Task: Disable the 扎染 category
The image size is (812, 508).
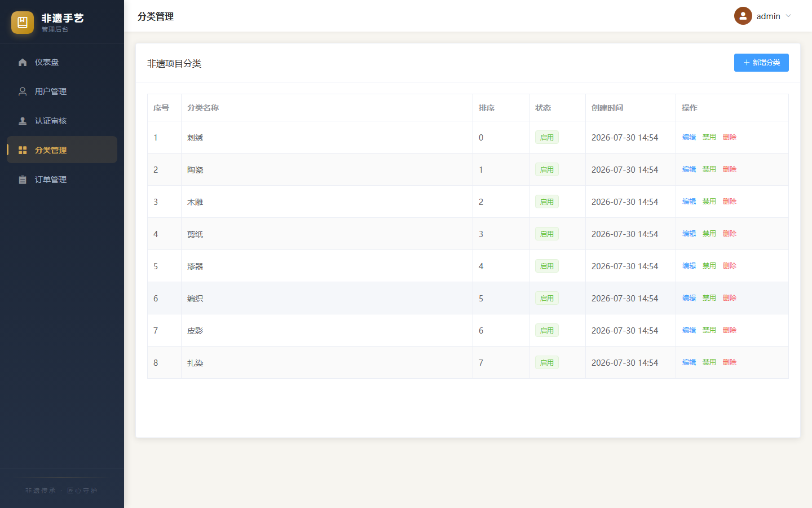Action: pos(709,362)
